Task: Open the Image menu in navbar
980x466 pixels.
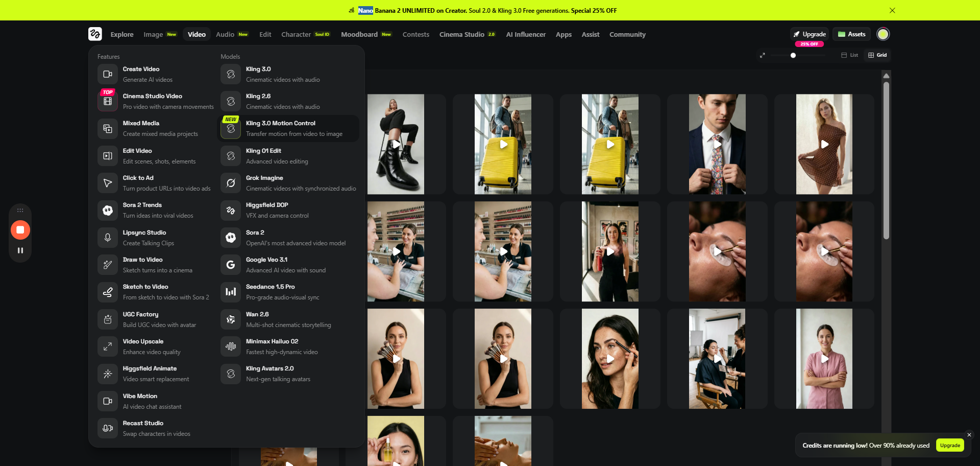Action: tap(153, 35)
